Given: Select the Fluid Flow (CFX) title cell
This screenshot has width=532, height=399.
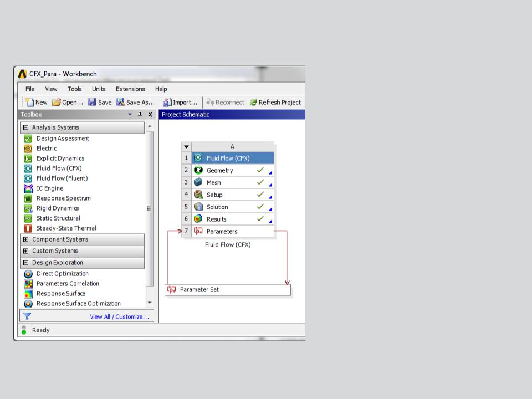Looking at the screenshot, I should (x=233, y=158).
